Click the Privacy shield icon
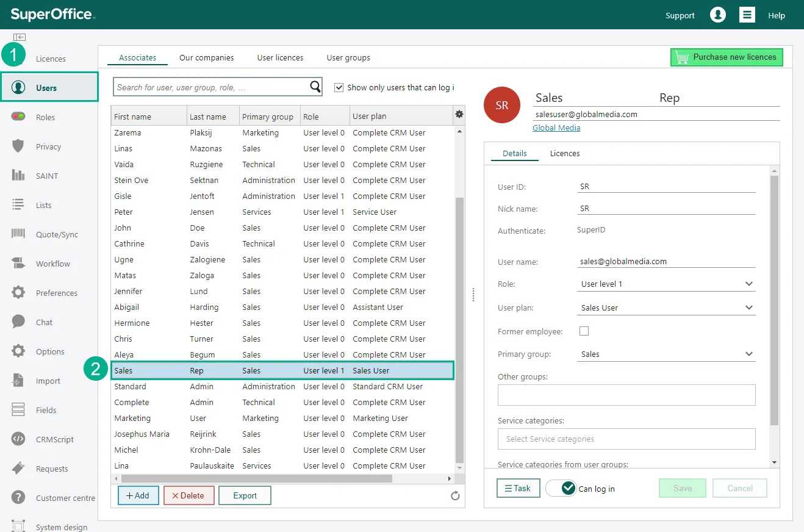 click(18, 146)
